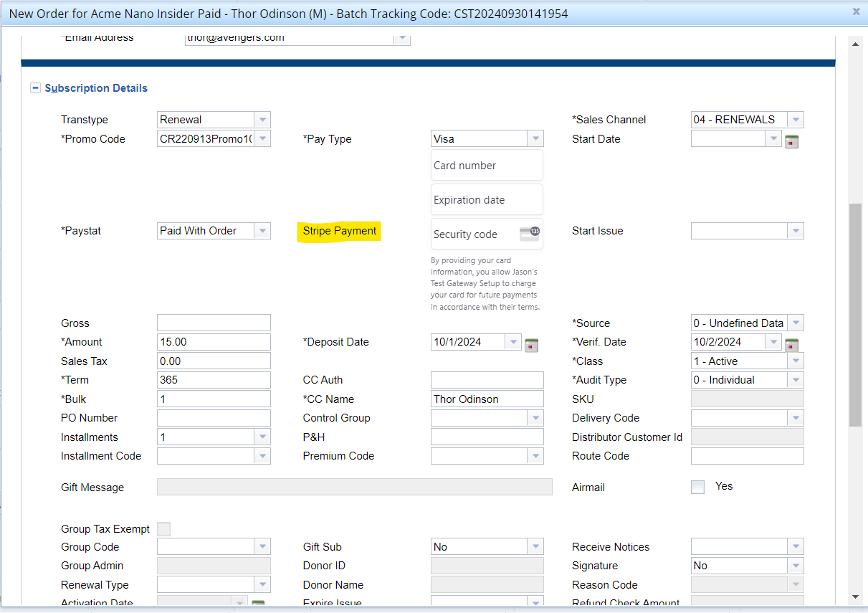Click the scrollbar down arrow
The image size is (868, 613).
[855, 597]
